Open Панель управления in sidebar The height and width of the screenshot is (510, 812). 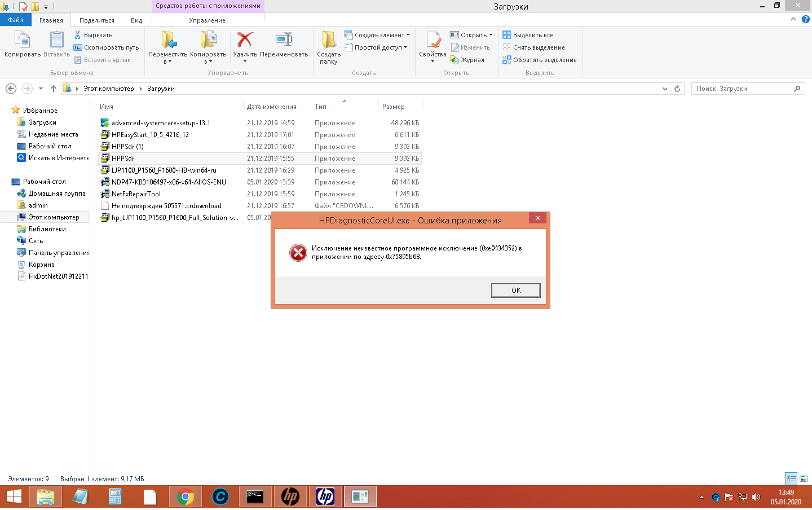pos(52,253)
